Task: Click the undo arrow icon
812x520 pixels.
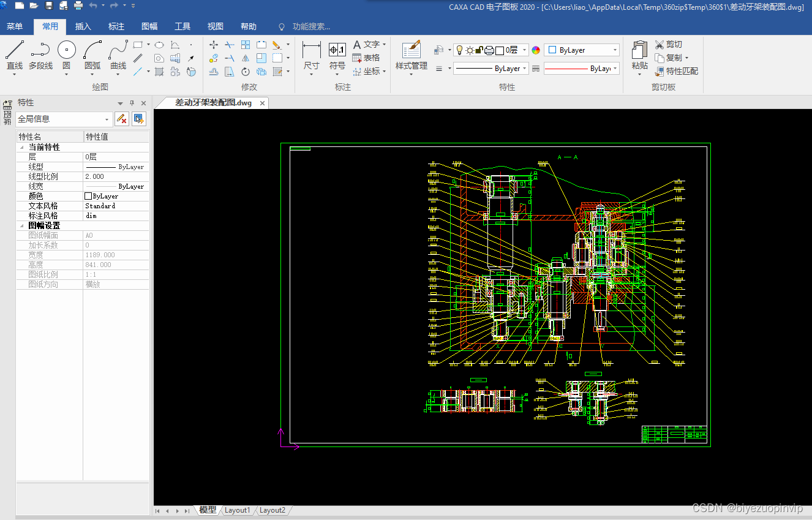Action: pos(93,6)
